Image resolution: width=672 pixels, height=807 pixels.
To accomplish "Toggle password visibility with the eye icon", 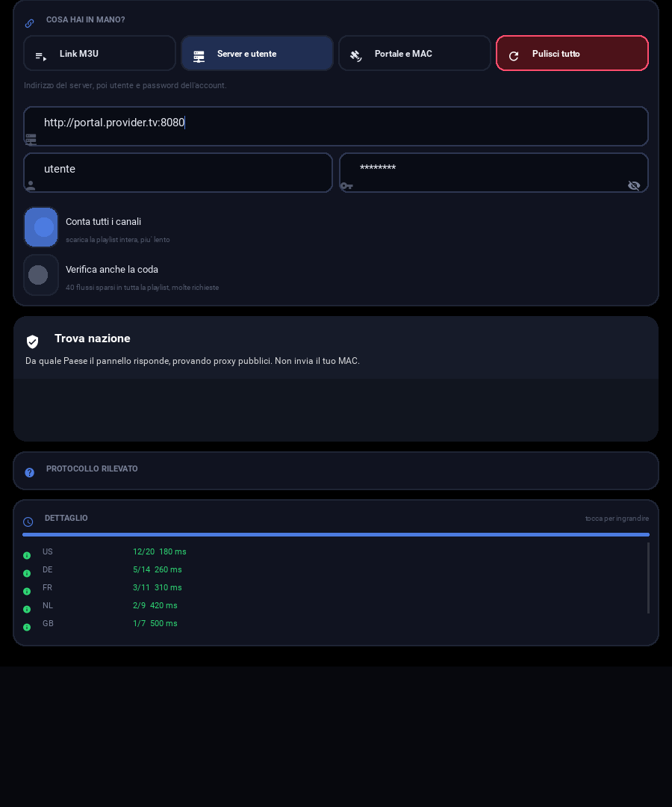I will pyautogui.click(x=634, y=185).
